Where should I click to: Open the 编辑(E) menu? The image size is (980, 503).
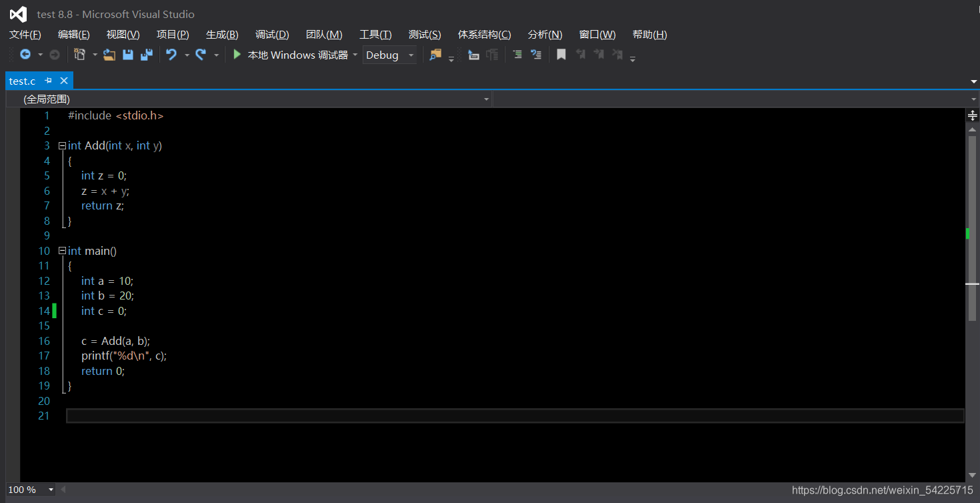[74, 35]
